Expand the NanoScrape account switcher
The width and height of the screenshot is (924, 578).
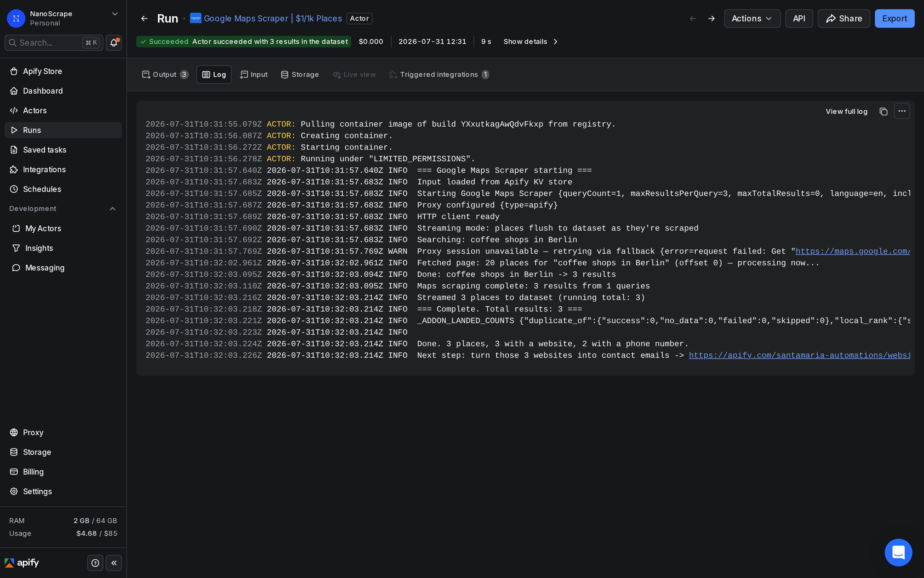click(x=115, y=14)
